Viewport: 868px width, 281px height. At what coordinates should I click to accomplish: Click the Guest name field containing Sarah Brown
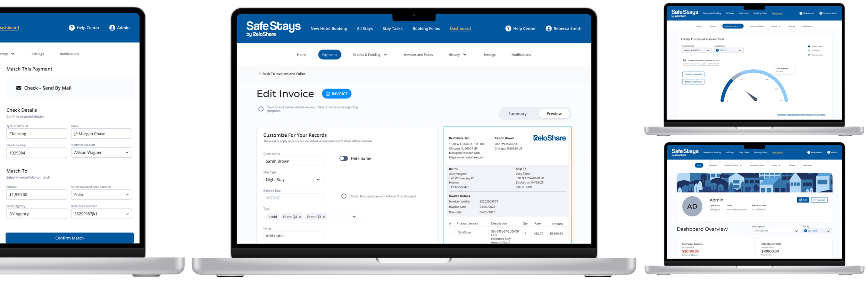(x=293, y=161)
